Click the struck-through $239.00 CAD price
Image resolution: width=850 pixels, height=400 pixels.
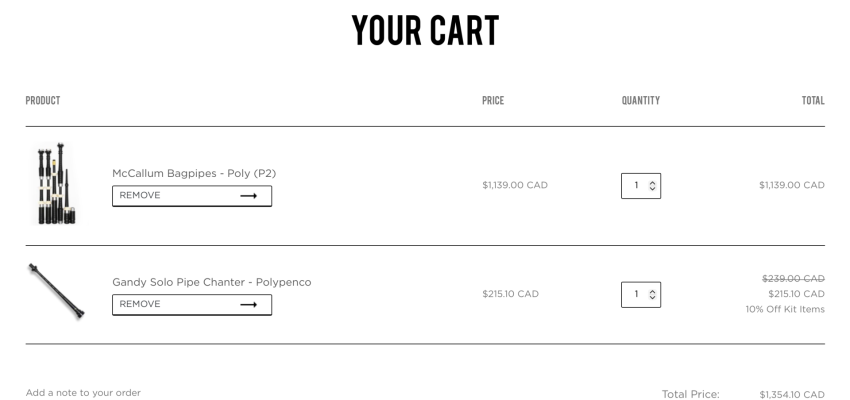793,278
